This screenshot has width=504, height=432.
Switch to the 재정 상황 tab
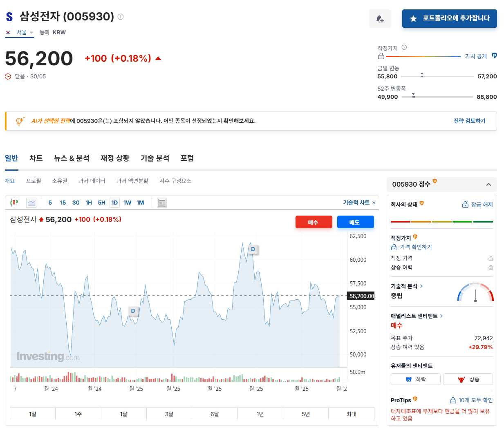[x=115, y=158]
